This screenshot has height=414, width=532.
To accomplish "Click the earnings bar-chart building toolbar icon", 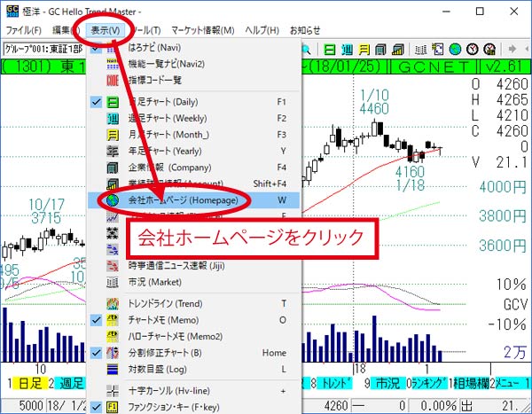I will 397,50.
